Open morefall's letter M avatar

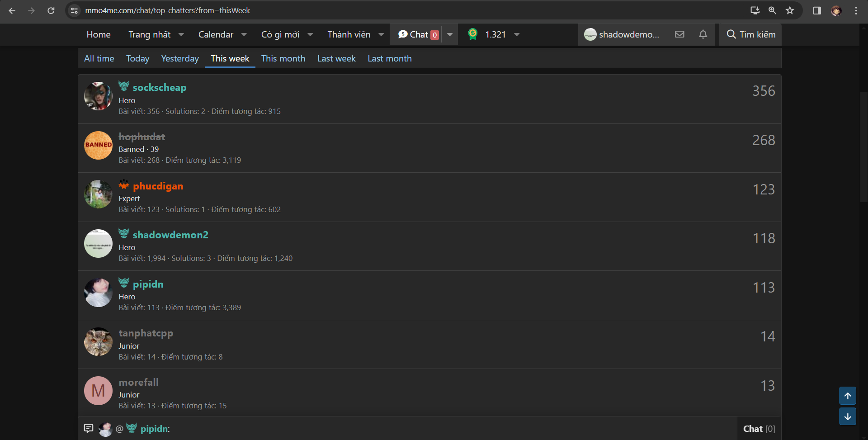[x=98, y=391]
